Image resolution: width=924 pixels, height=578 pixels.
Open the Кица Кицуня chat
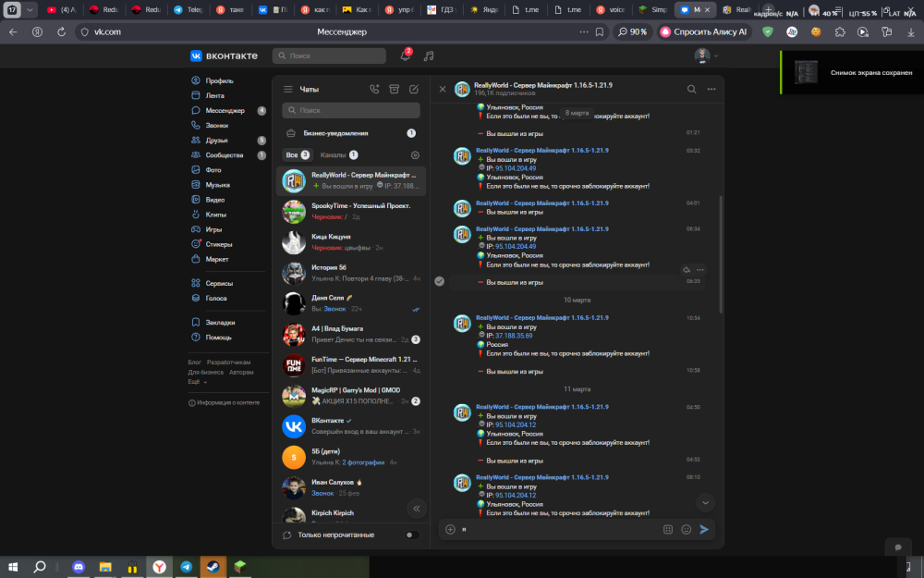(x=350, y=241)
